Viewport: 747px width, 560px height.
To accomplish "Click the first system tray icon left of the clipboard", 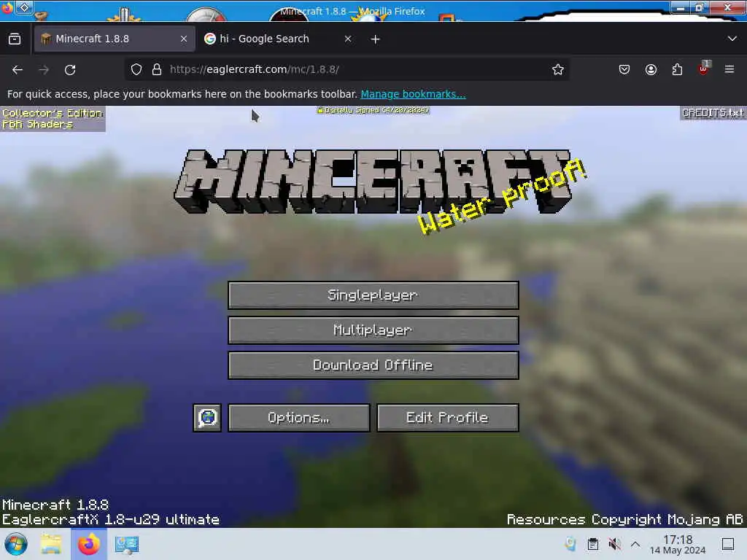I will click(570, 544).
